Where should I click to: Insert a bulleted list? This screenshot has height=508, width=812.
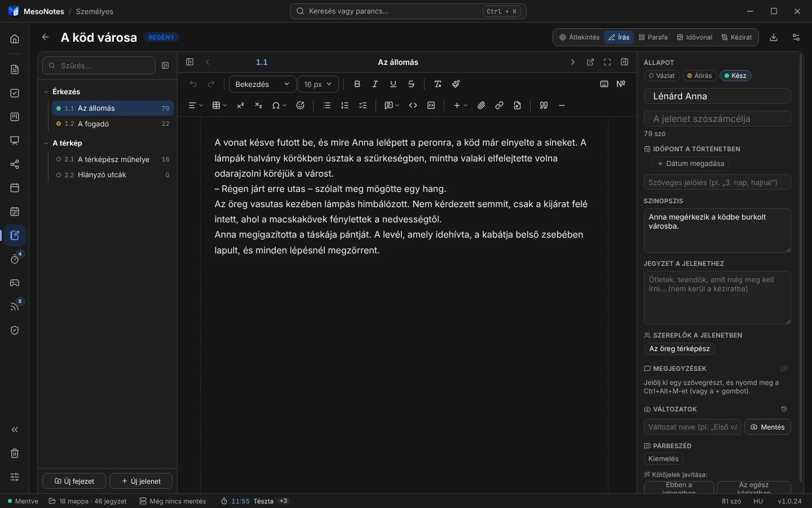click(x=327, y=106)
